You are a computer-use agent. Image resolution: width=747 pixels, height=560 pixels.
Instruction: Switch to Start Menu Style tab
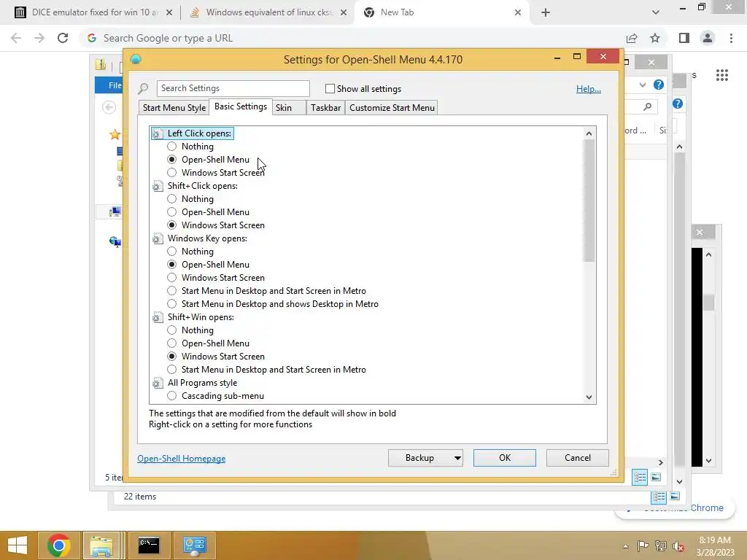point(174,108)
